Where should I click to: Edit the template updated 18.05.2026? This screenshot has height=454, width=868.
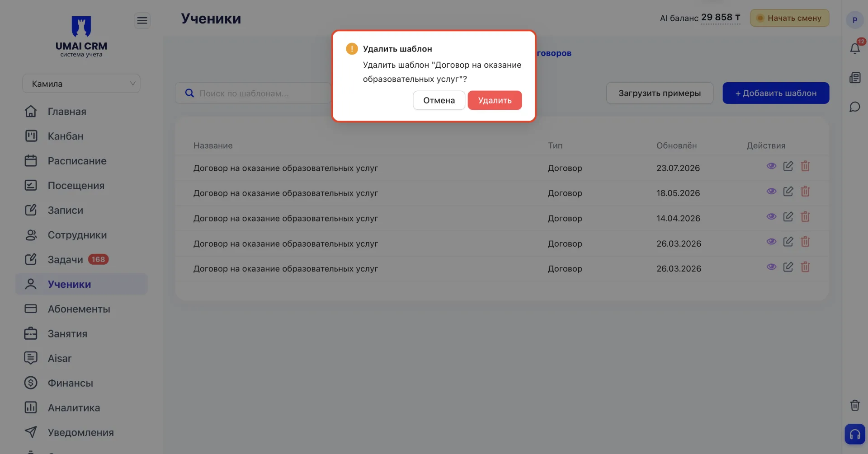click(788, 192)
